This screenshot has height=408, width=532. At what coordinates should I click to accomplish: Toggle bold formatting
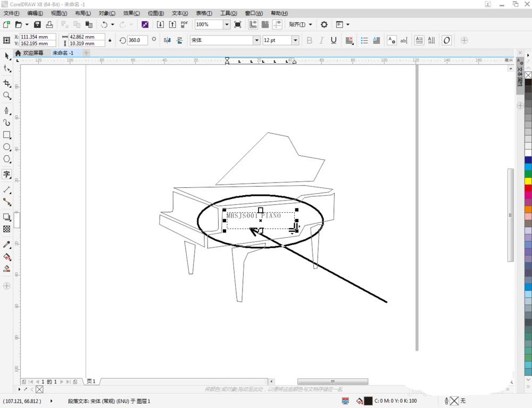click(310, 40)
